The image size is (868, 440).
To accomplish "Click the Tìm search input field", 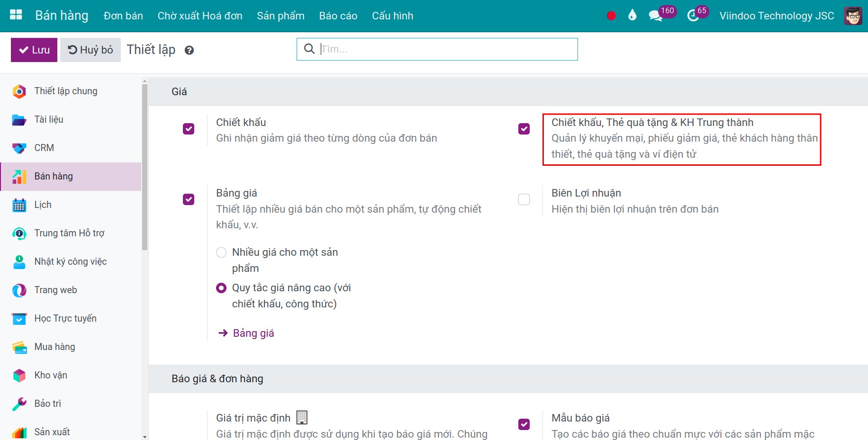I will coord(445,49).
